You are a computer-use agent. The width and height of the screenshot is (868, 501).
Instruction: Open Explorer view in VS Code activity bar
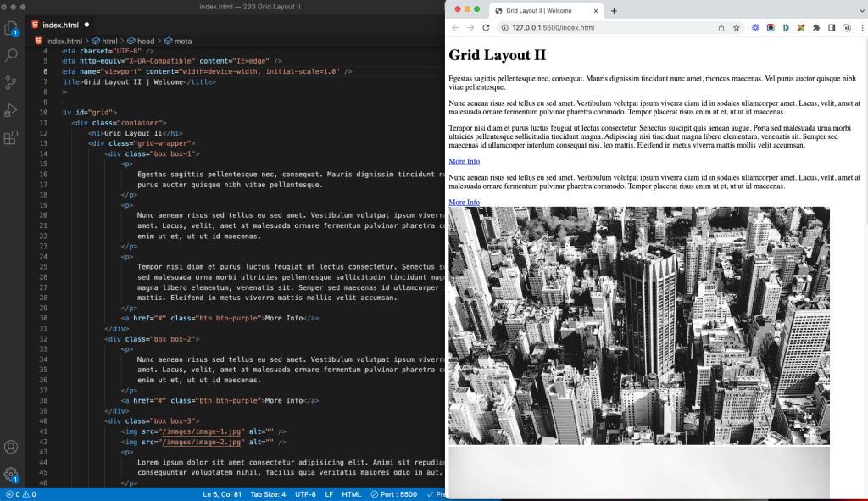click(11, 29)
